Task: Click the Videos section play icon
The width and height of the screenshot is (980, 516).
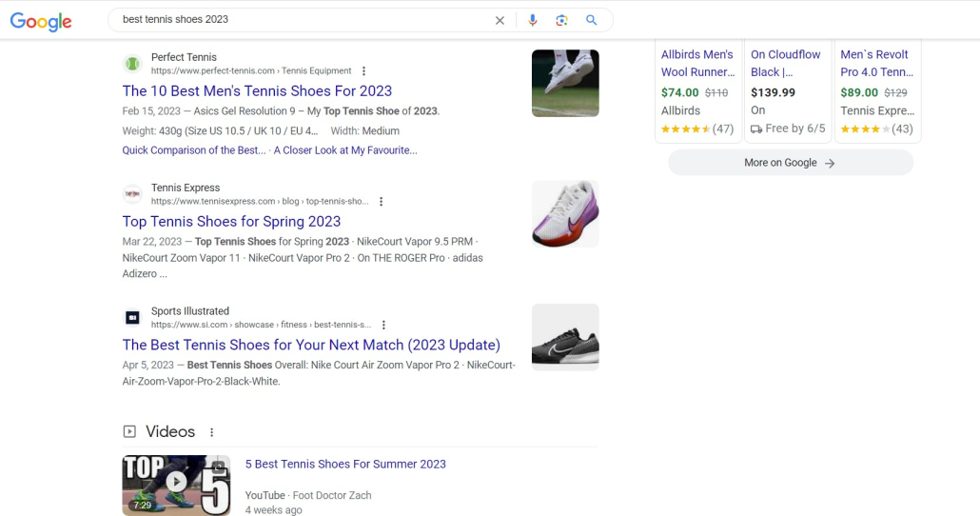Action: tap(129, 431)
